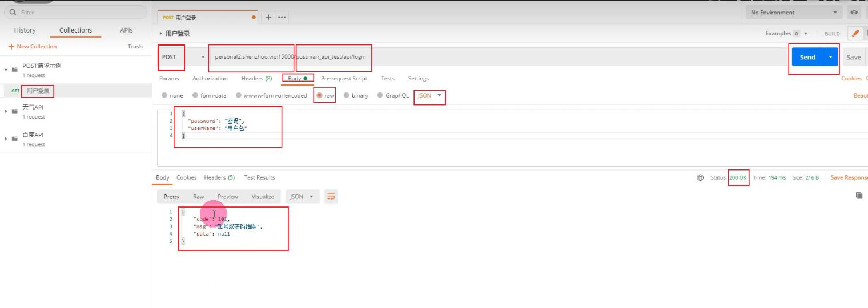Open the 用户登录 request in sidebar
This screenshot has width=868, height=308.
point(38,91)
